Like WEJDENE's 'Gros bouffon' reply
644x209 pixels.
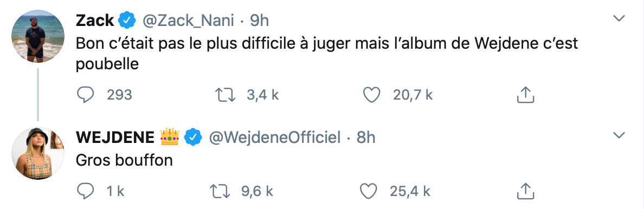click(x=368, y=191)
